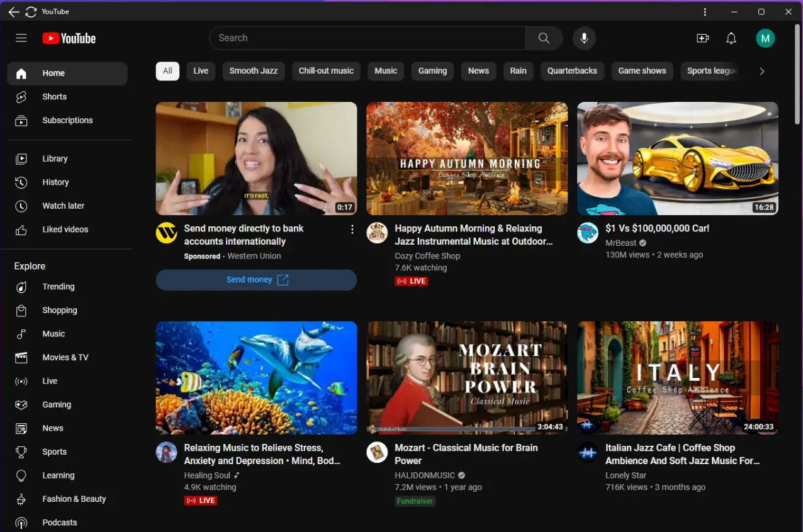Image resolution: width=803 pixels, height=532 pixels.
Task: Click the MrBeast channel avatar
Action: 588,233
